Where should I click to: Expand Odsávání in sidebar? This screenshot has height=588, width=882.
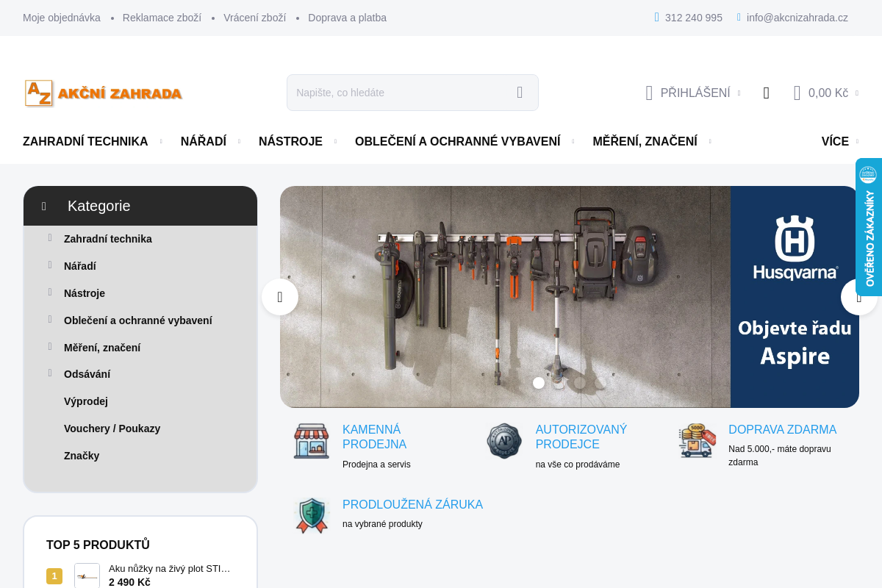pos(50,373)
